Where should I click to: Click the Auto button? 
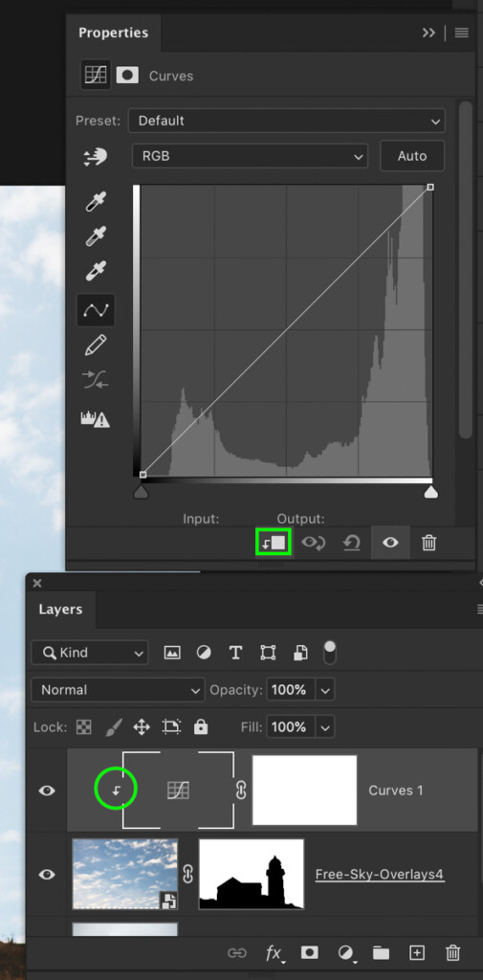point(412,156)
